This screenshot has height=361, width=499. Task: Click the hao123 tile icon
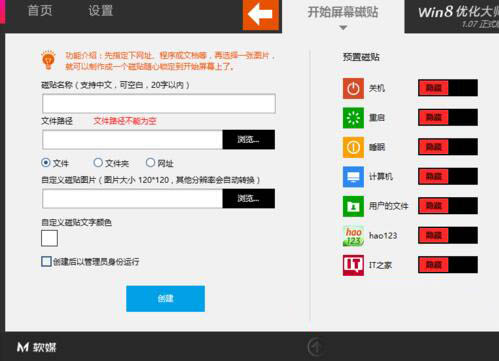[353, 236]
